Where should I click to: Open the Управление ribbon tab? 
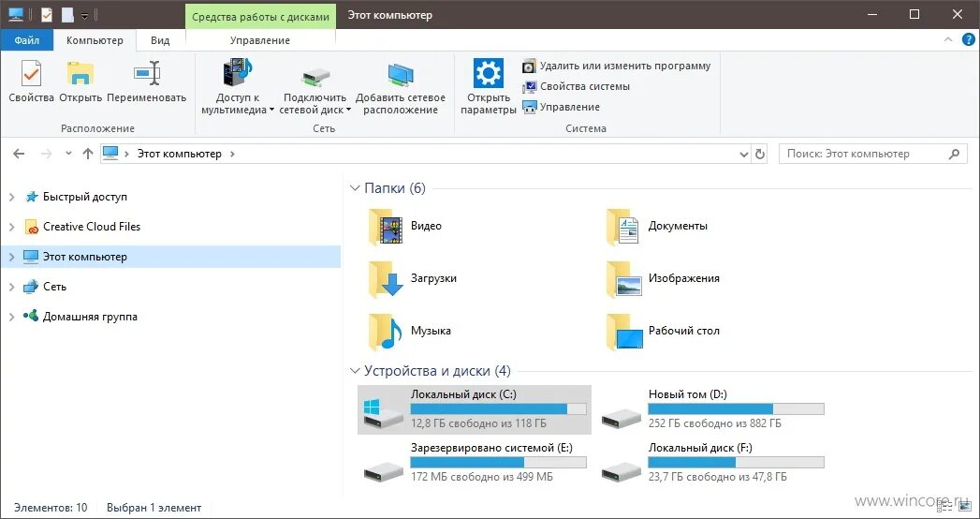tap(260, 40)
